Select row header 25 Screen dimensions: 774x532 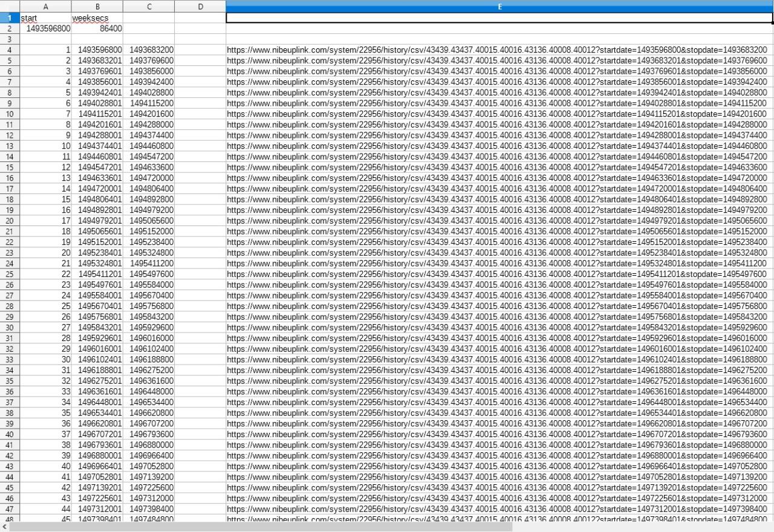(10, 274)
